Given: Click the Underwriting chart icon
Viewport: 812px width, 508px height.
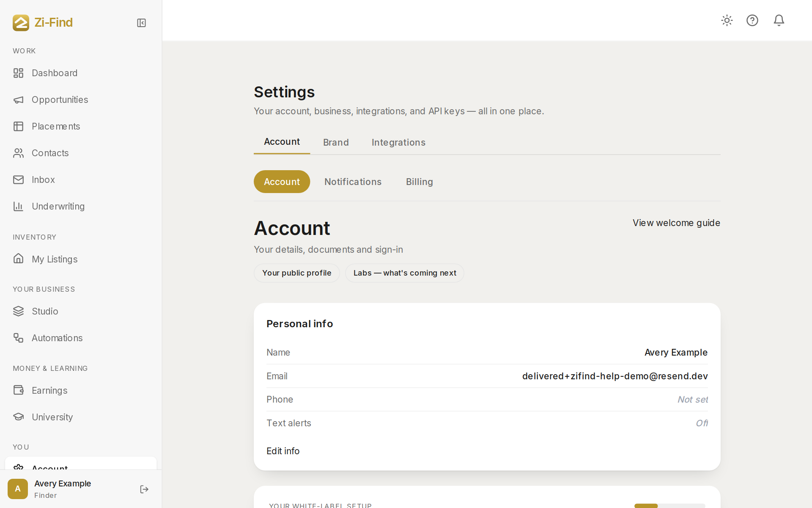Looking at the screenshot, I should [x=18, y=207].
